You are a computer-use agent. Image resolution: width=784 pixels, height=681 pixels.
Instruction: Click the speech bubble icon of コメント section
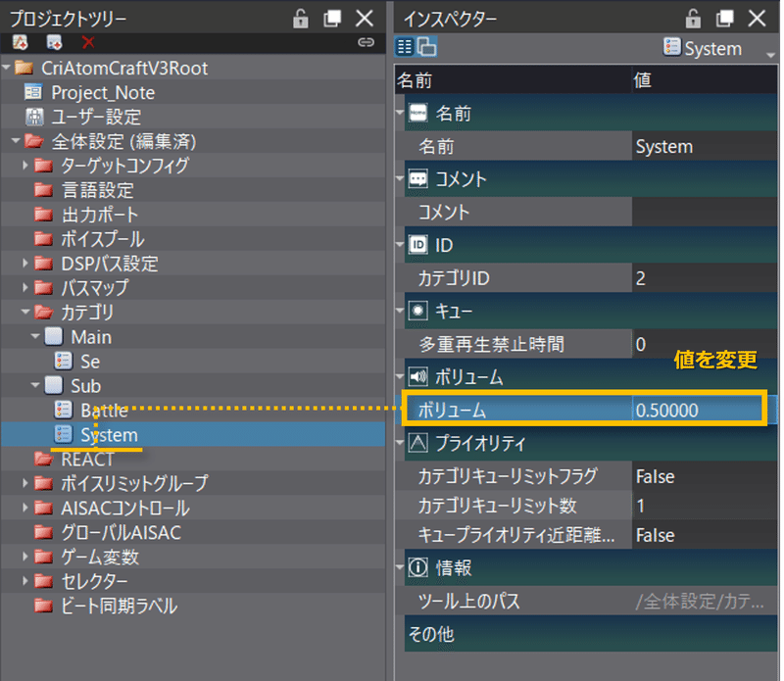pos(418,178)
